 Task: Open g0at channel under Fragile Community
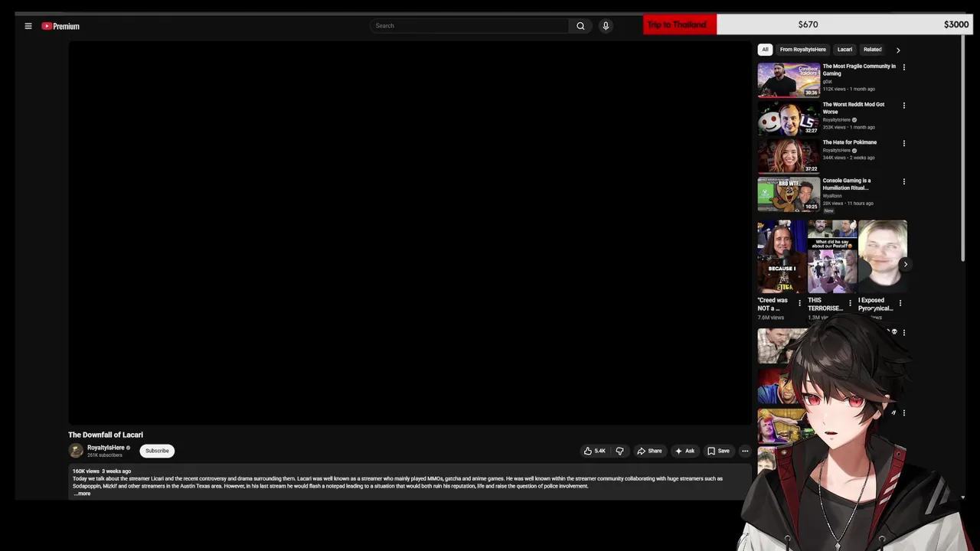[x=828, y=82]
